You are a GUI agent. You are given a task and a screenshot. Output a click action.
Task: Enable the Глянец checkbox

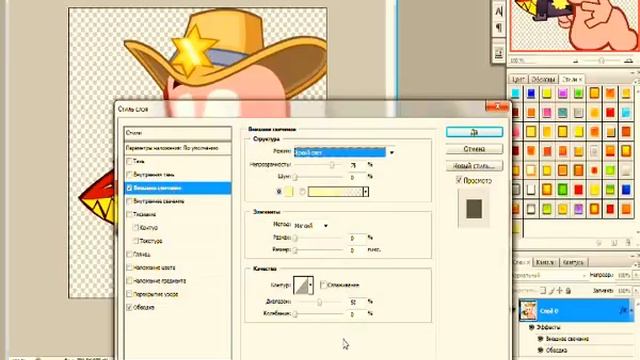129,254
